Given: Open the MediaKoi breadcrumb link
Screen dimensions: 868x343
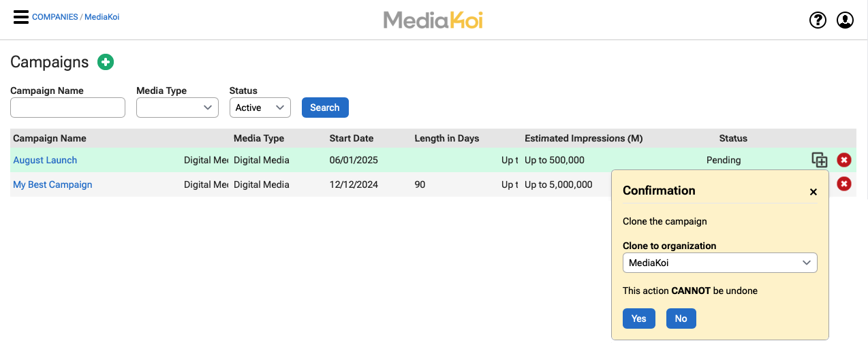Looking at the screenshot, I should 102,17.
